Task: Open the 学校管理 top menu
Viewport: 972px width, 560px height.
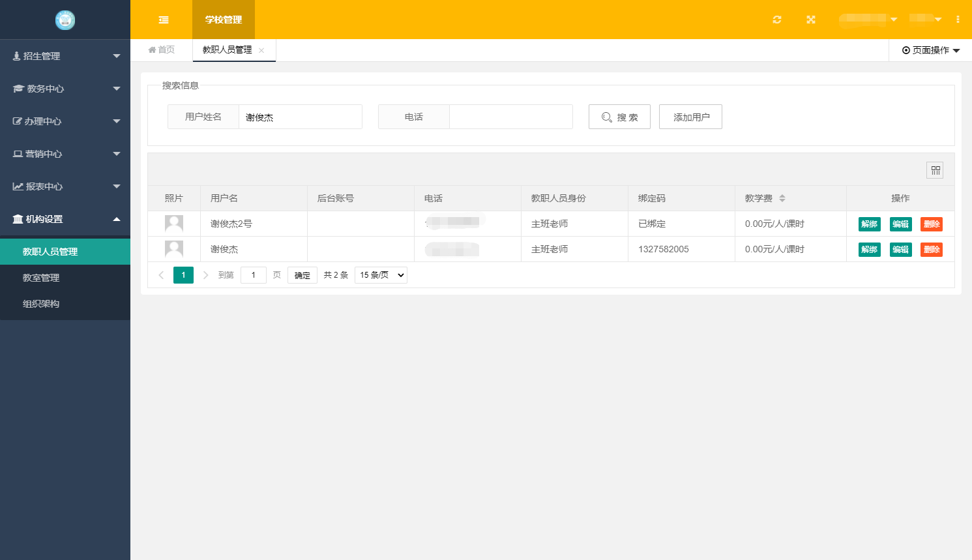Action: pos(223,20)
